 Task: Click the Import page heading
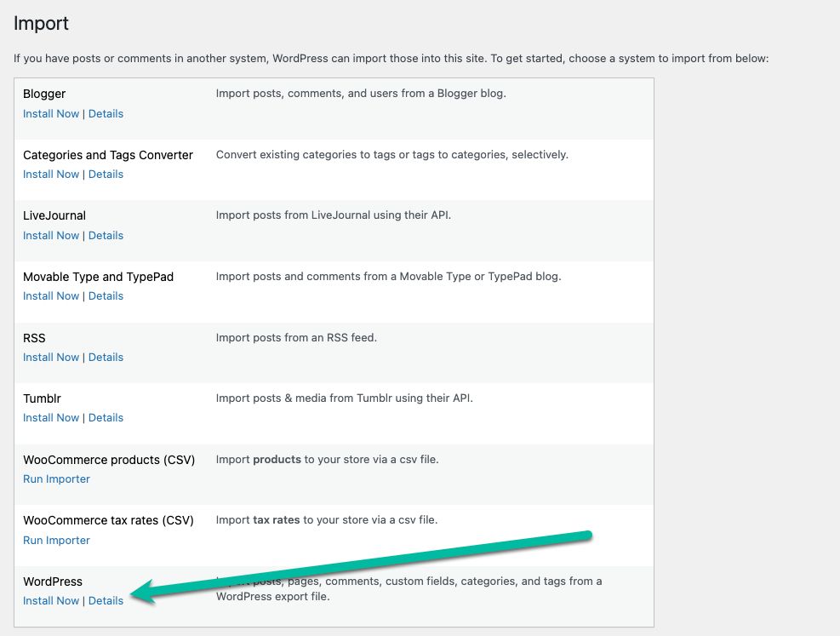(41, 24)
